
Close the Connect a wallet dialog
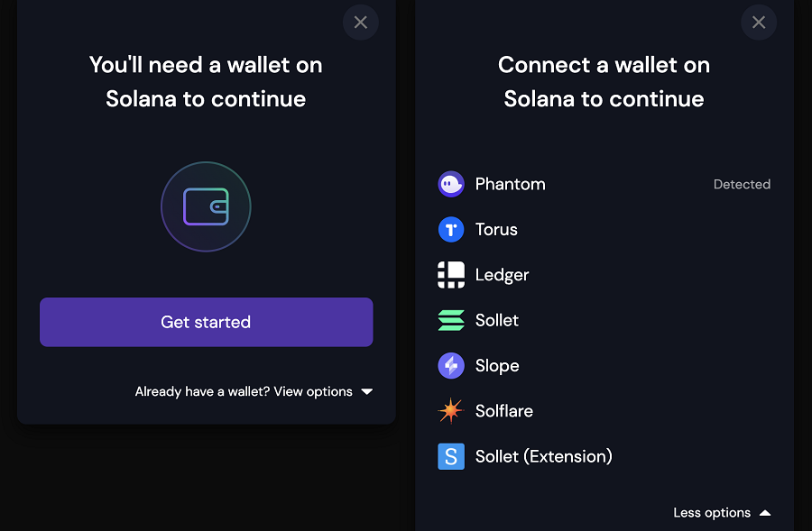[758, 22]
